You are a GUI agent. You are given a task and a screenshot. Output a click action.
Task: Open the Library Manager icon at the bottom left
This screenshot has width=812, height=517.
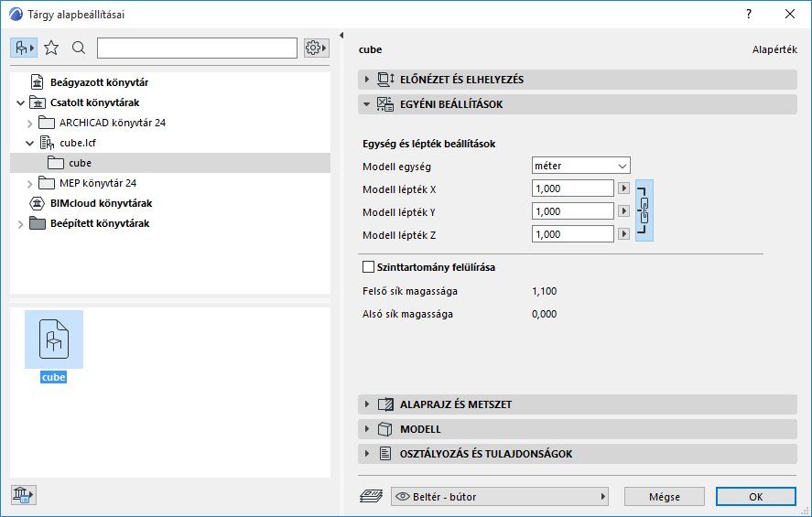click(x=23, y=495)
